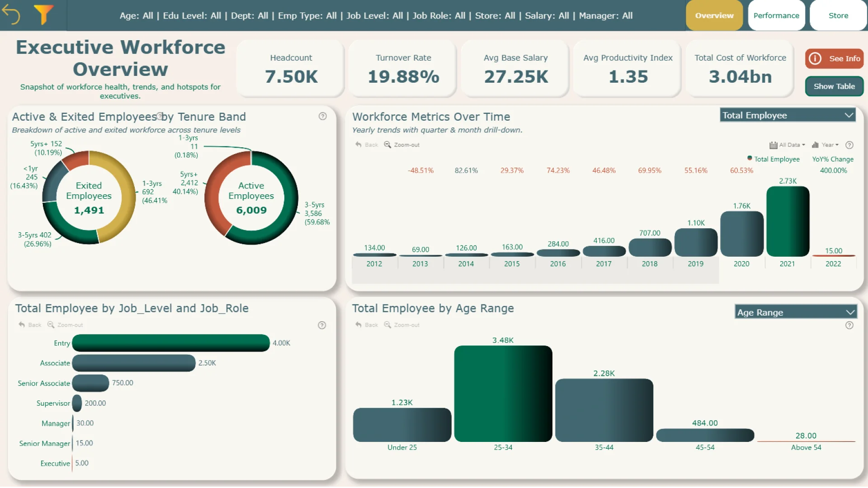Click the Show Table button
868x488 pixels.
(x=834, y=86)
